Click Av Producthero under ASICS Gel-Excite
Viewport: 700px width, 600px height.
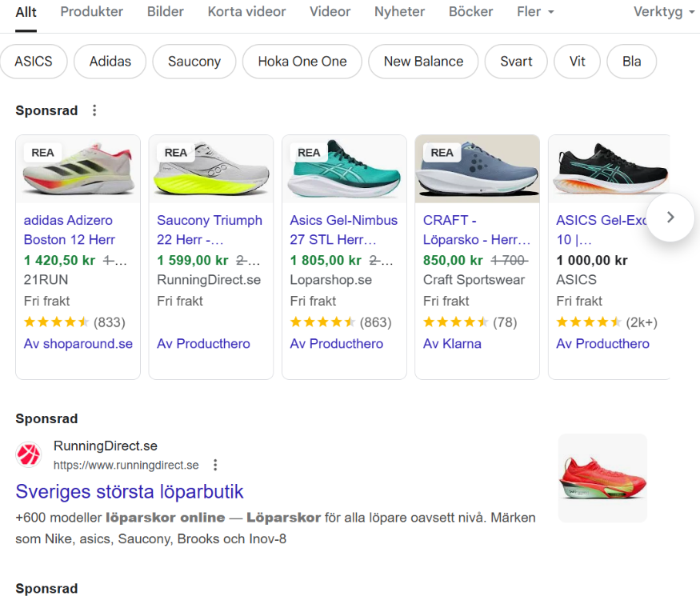click(x=602, y=344)
